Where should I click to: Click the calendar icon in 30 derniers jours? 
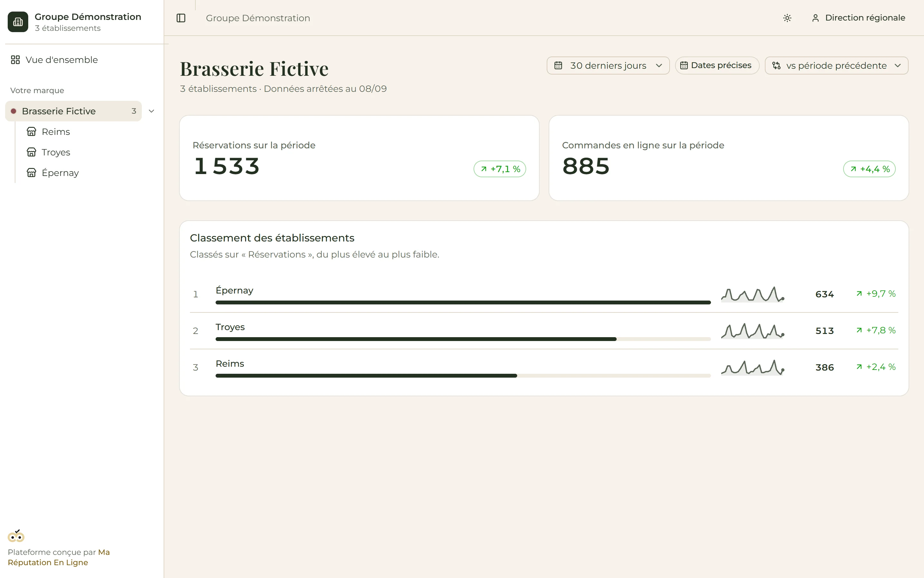pos(558,66)
